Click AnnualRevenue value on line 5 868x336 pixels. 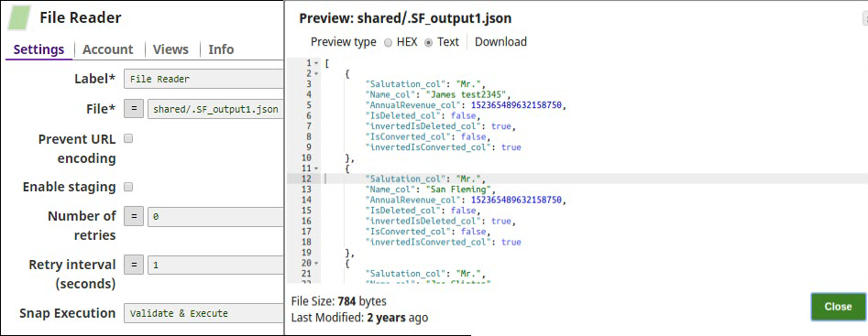pyautogui.click(x=517, y=105)
